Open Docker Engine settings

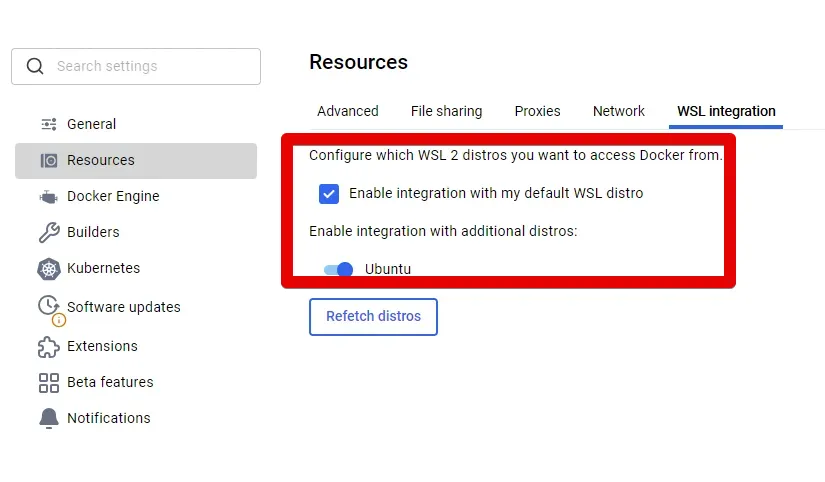point(113,196)
